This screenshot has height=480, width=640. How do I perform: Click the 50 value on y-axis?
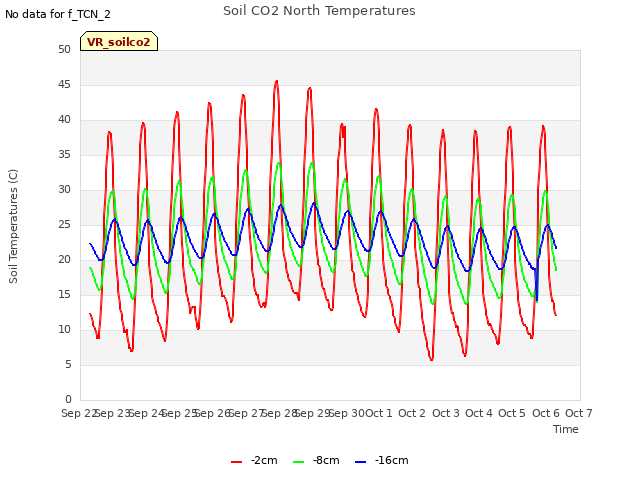(64, 50)
